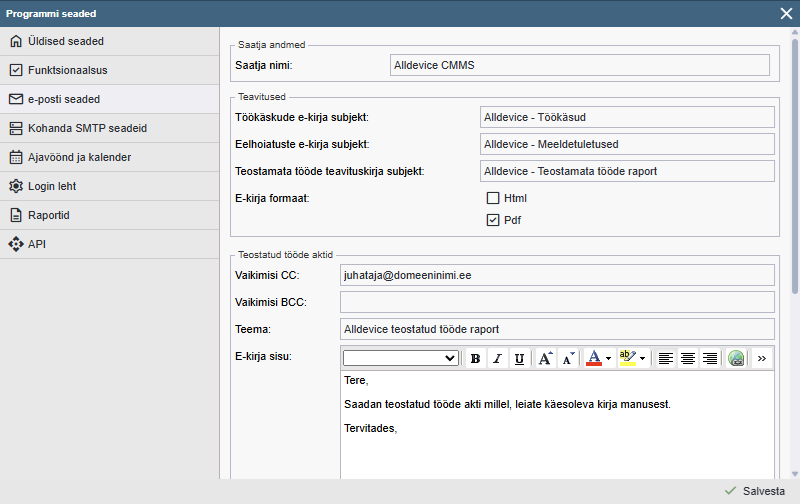Click the server icon beside Kohanda SMTP seadeid
Image resolution: width=800 pixels, height=504 pixels.
point(16,128)
